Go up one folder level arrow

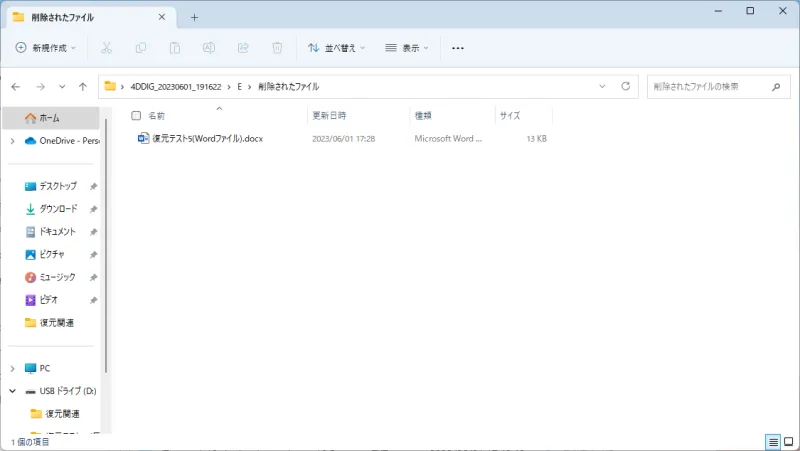pos(83,87)
